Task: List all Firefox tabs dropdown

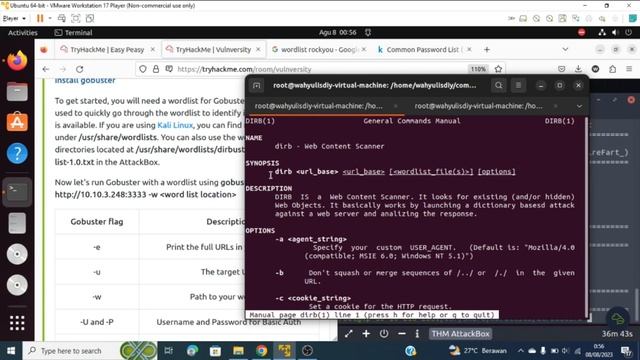Action: click(565, 49)
